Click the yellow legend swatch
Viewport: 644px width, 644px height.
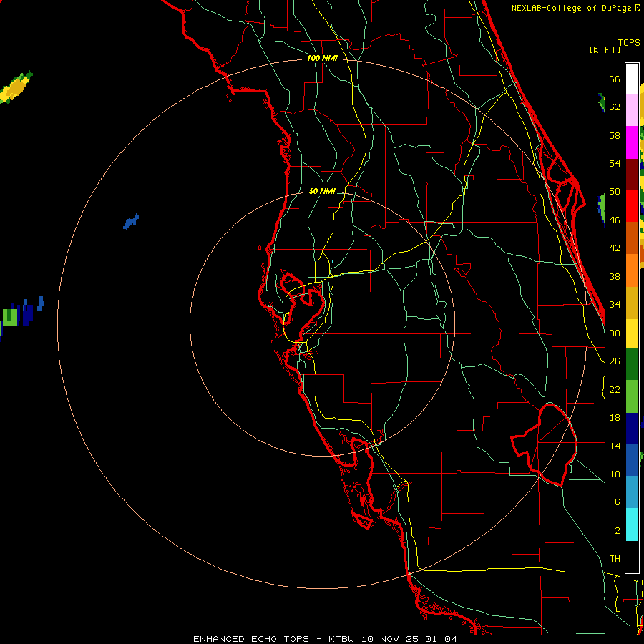[632, 333]
